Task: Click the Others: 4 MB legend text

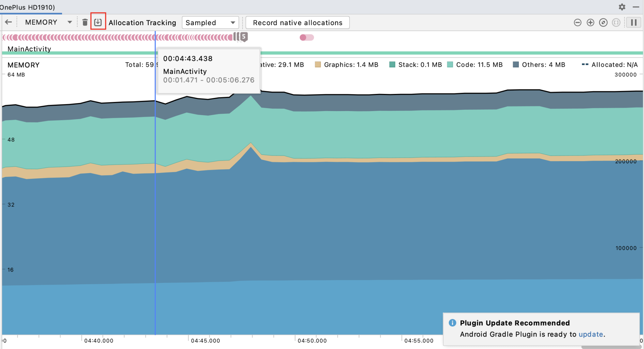Action: (x=543, y=65)
